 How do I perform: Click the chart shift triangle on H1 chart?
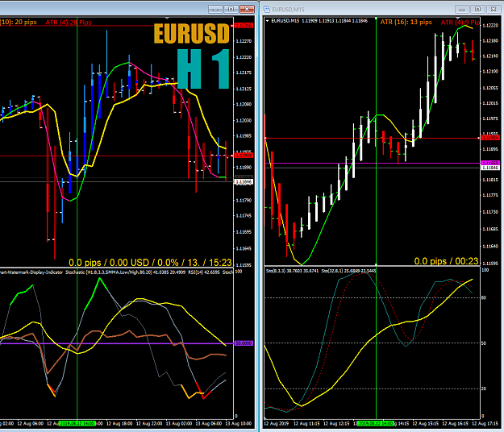pos(167,19)
